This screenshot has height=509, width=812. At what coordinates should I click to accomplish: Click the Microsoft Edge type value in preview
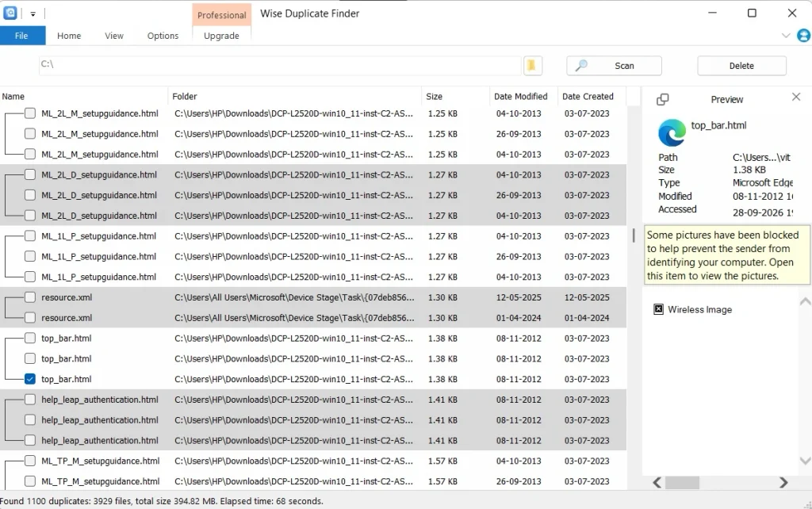click(x=762, y=182)
